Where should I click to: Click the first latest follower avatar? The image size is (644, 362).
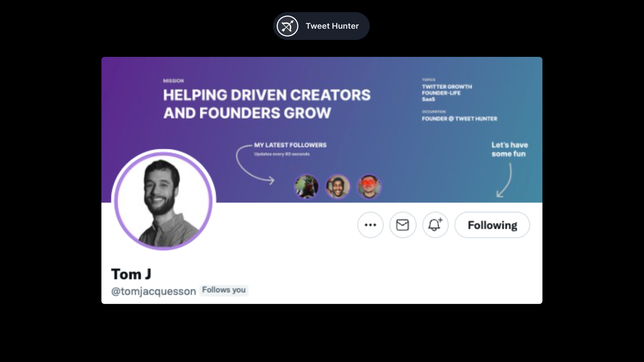306,187
